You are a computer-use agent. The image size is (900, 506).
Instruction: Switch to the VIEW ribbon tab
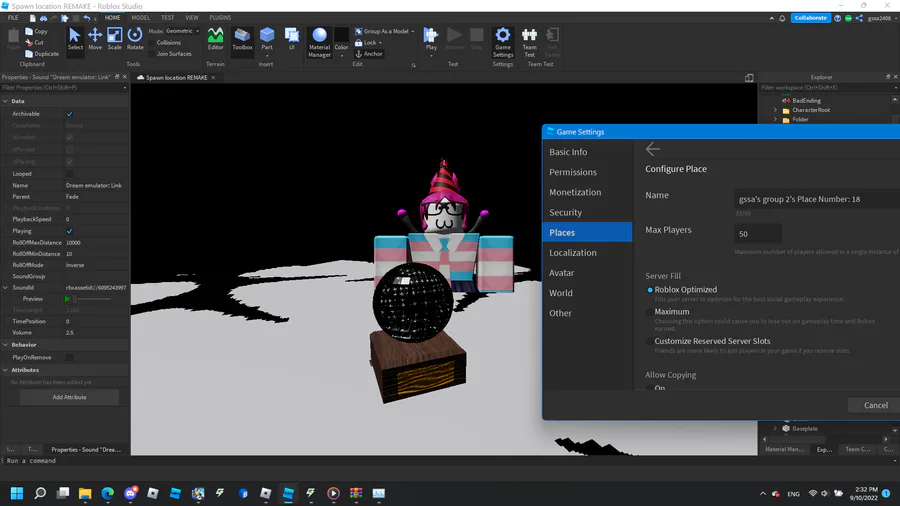192,18
